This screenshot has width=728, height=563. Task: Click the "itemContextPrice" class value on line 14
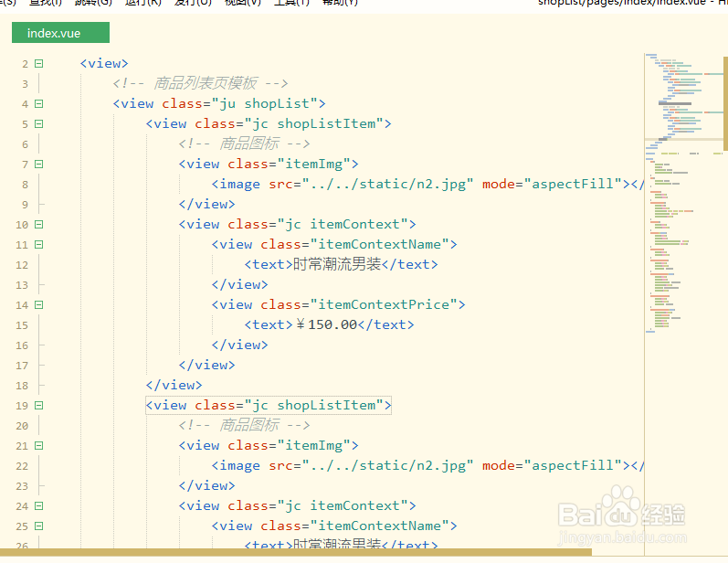(x=384, y=304)
